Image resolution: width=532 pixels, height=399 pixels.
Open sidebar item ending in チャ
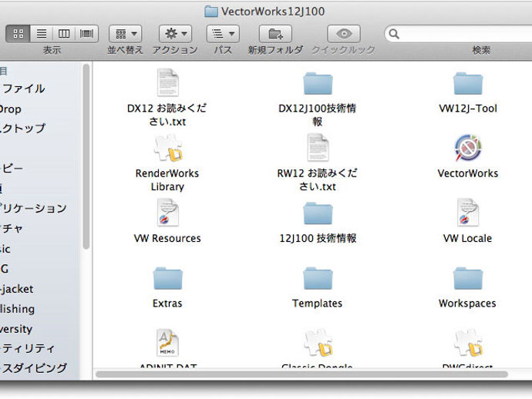[12, 229]
